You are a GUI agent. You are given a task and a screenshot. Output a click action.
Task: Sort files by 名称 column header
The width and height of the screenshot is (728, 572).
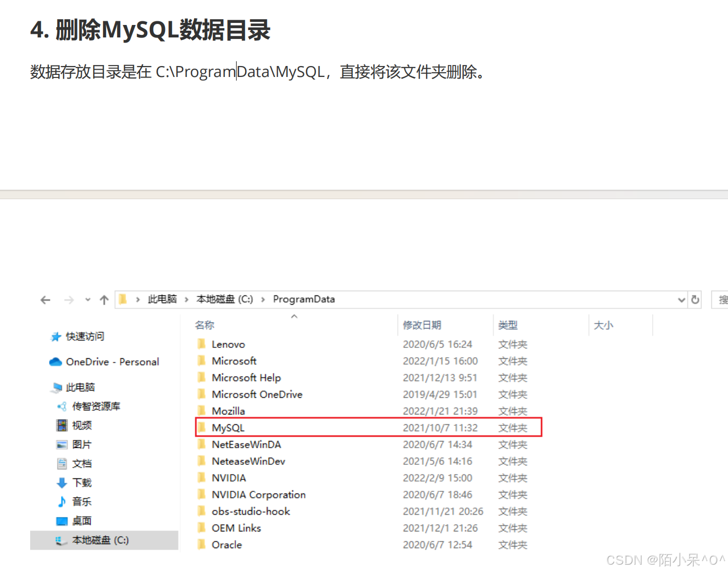tap(205, 325)
